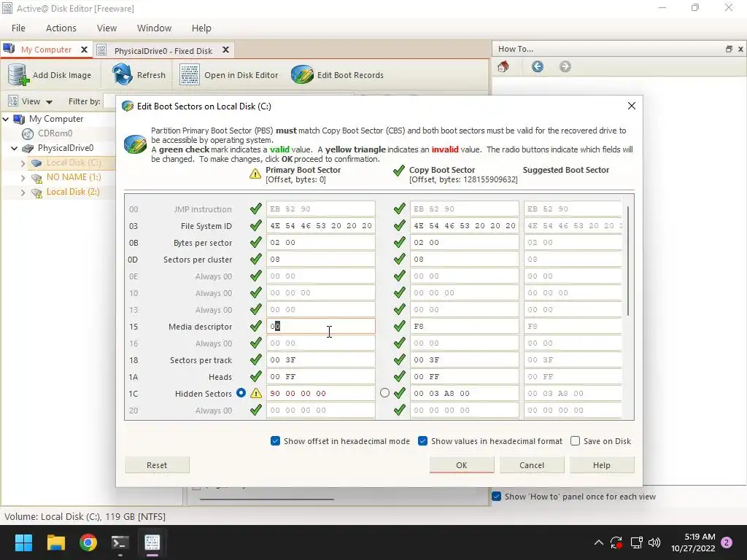
Task: Open Windows Start menu
Action: [23, 542]
